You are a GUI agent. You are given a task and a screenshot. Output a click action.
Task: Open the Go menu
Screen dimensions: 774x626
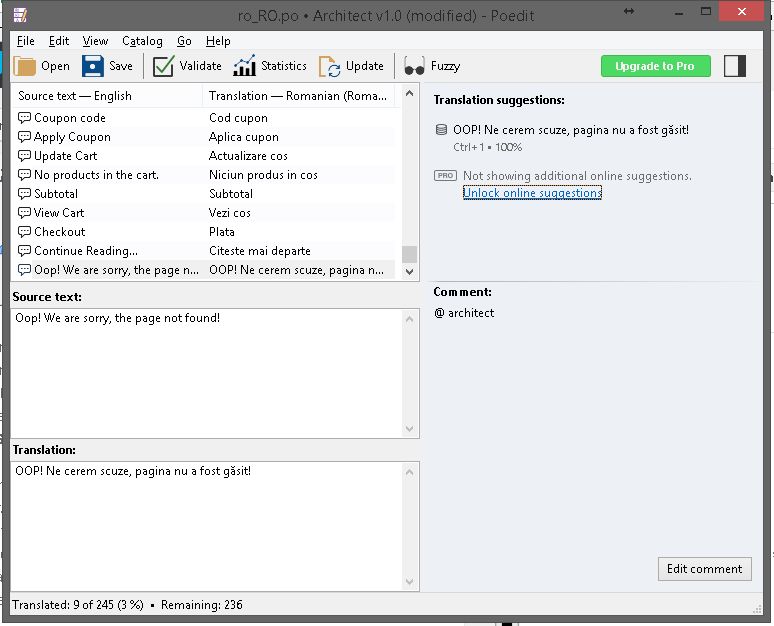(184, 41)
